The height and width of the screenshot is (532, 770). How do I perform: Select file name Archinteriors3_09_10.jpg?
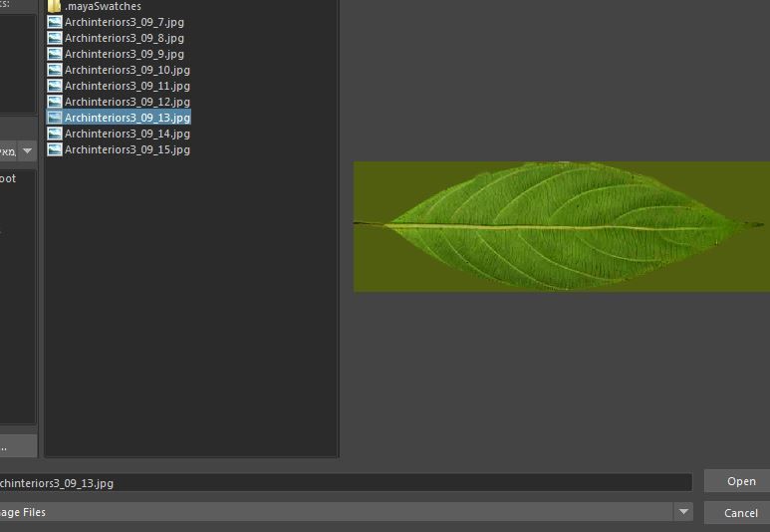[128, 70]
